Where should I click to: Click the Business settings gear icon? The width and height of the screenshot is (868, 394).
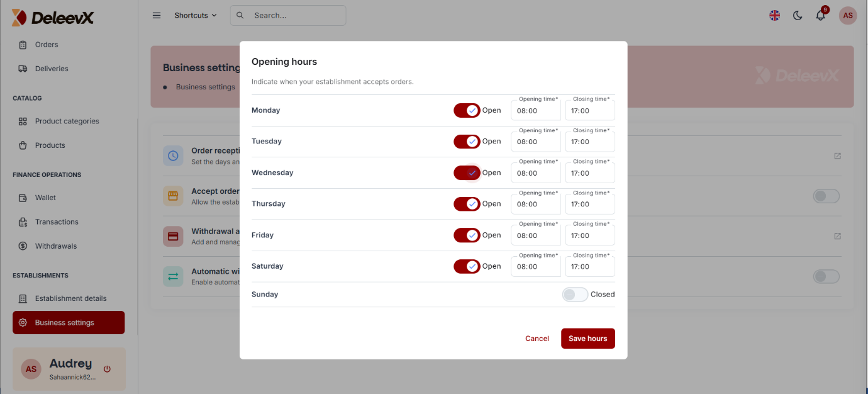pyautogui.click(x=23, y=323)
